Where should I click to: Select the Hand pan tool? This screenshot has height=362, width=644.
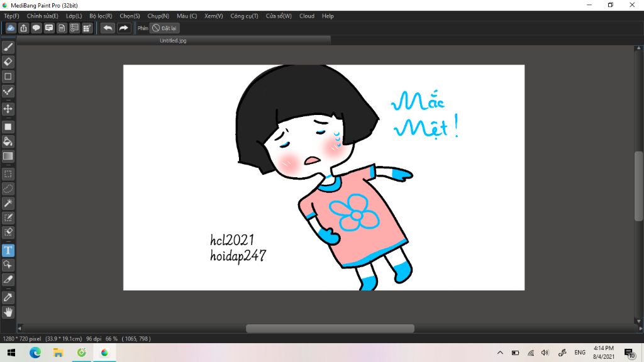tap(8, 312)
